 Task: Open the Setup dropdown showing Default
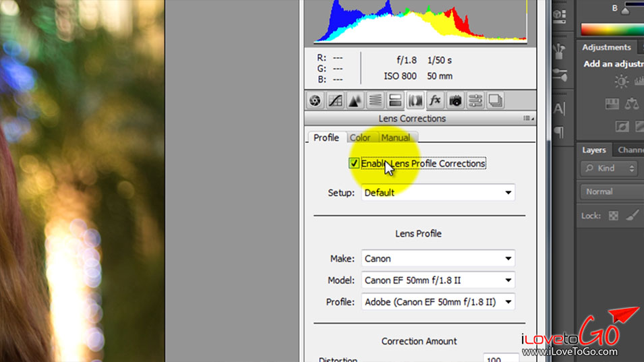click(x=438, y=193)
